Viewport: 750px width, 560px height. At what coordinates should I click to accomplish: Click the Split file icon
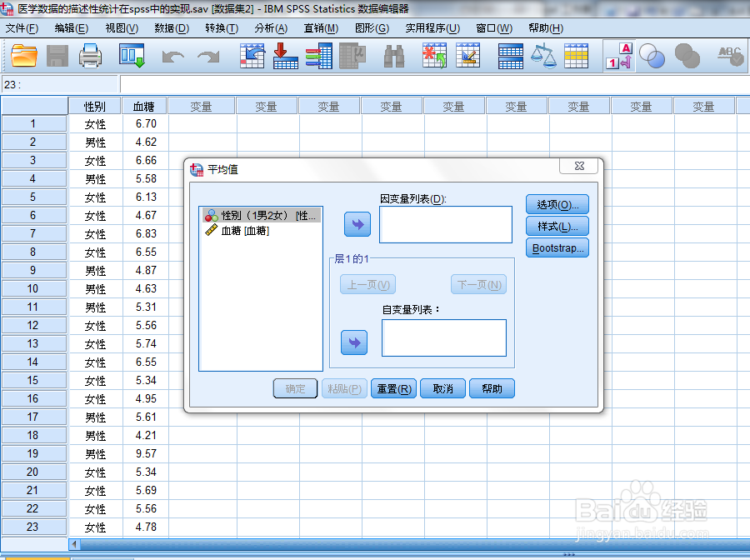(x=510, y=57)
